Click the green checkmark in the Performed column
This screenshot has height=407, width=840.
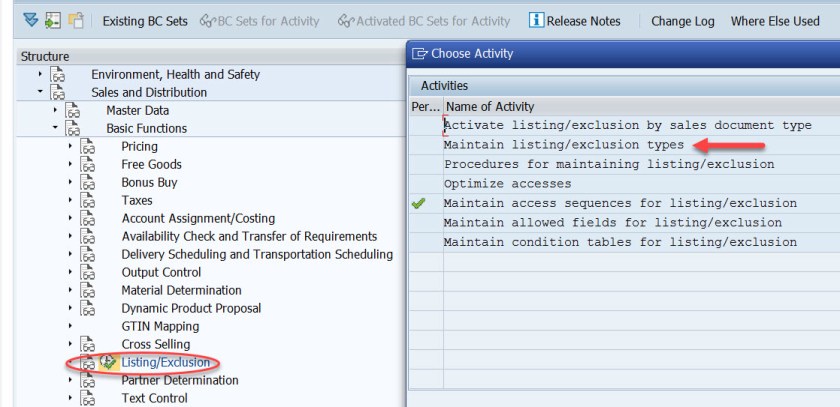coord(418,204)
